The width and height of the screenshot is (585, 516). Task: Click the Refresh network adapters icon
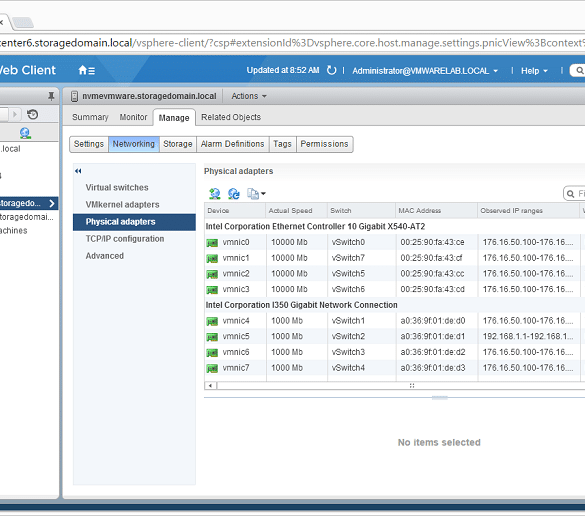click(x=234, y=194)
